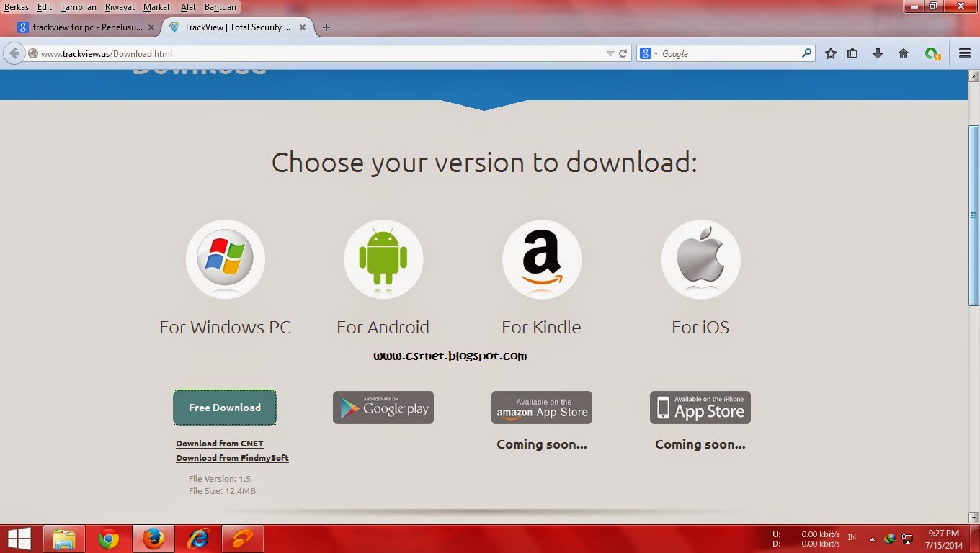Click the page vertical scrollbar thumb

tap(974, 215)
